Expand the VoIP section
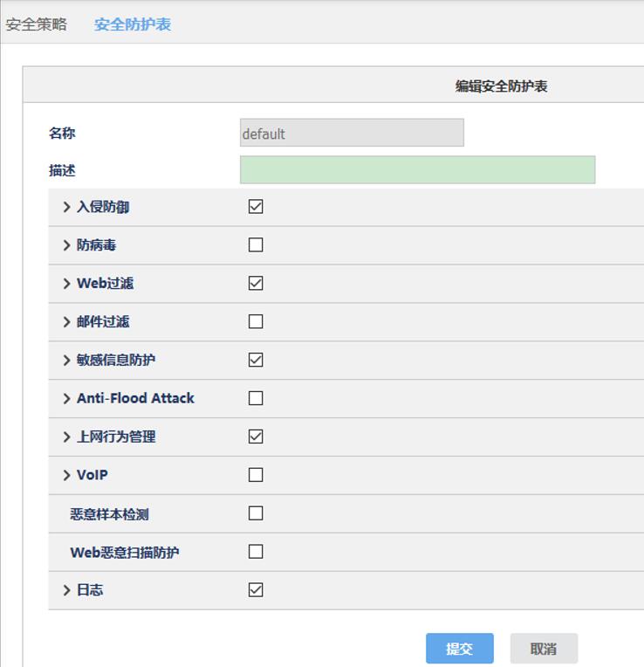The height and width of the screenshot is (667, 644). (66, 475)
